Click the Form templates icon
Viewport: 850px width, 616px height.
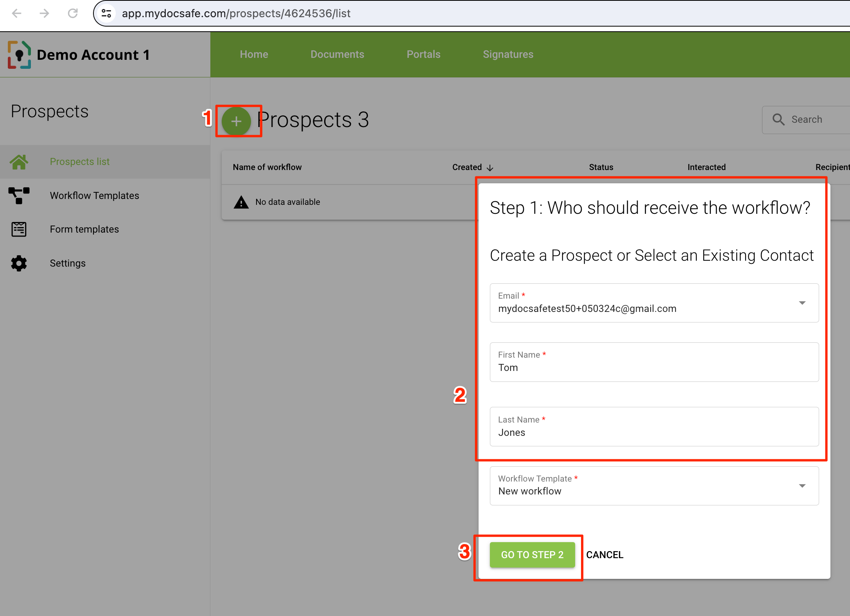19,229
